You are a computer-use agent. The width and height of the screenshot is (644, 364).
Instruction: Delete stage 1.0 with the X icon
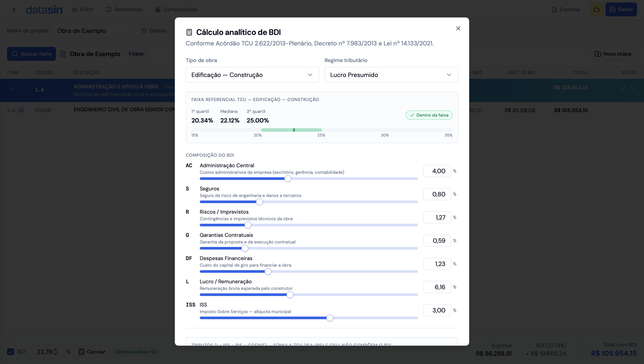pos(633,88)
